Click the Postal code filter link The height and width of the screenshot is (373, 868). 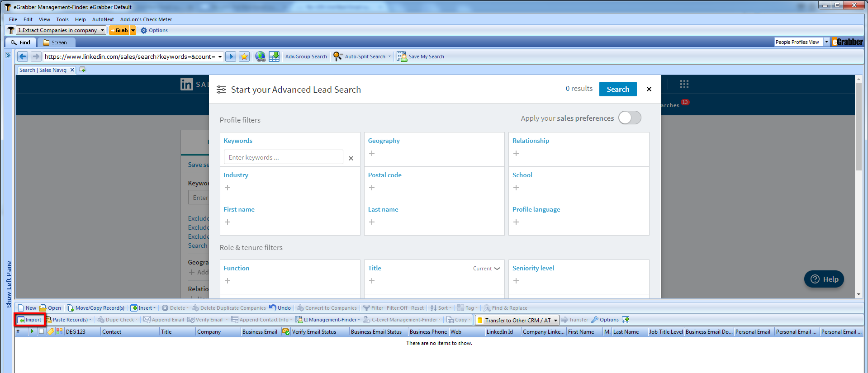(x=384, y=175)
